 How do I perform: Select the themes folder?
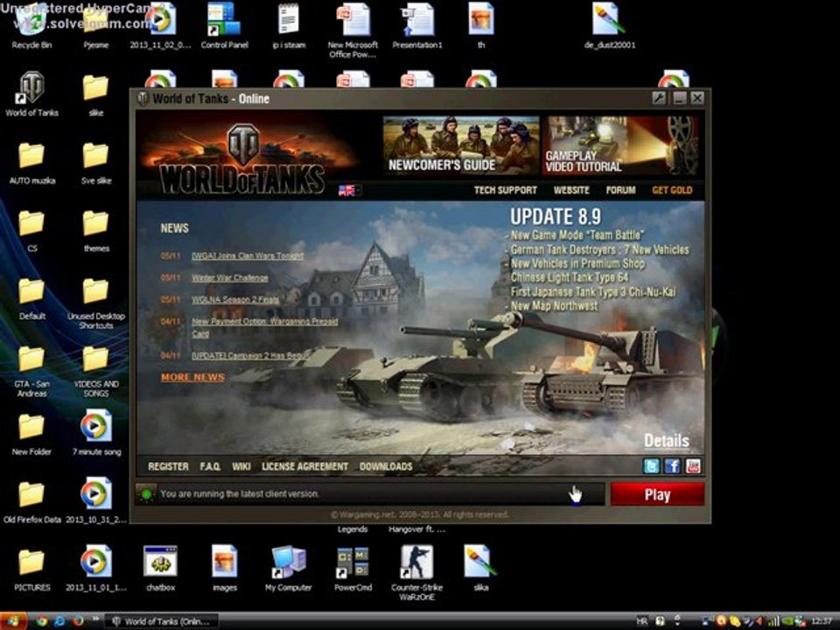point(96,231)
